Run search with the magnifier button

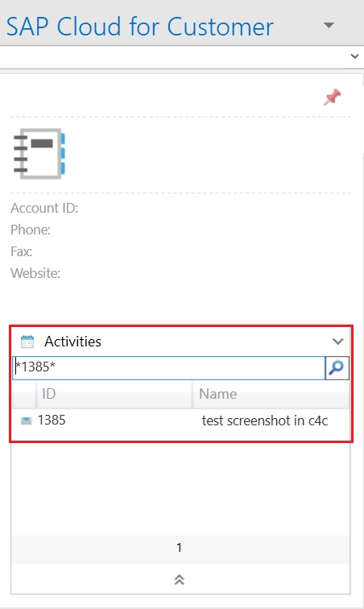337,367
